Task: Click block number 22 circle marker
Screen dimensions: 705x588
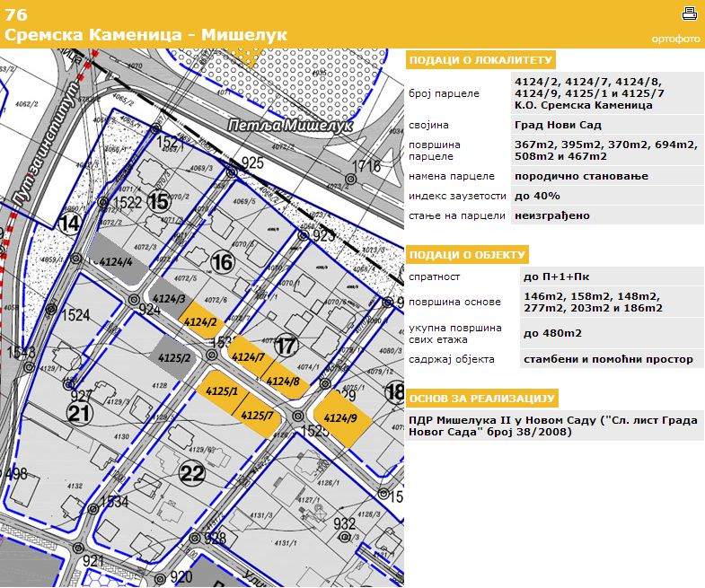Action: click(x=192, y=472)
